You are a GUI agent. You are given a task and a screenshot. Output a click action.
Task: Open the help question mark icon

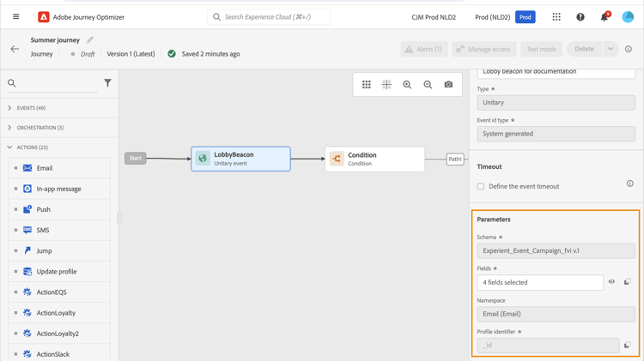(x=580, y=17)
